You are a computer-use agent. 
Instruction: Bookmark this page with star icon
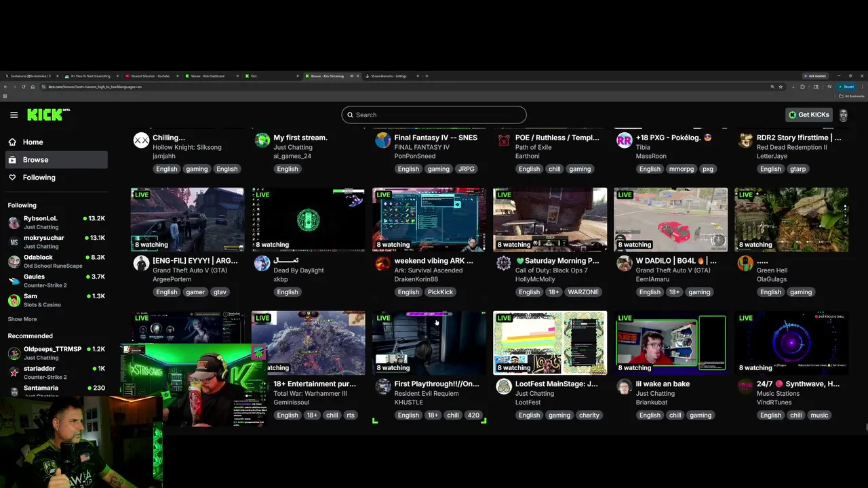click(x=781, y=87)
